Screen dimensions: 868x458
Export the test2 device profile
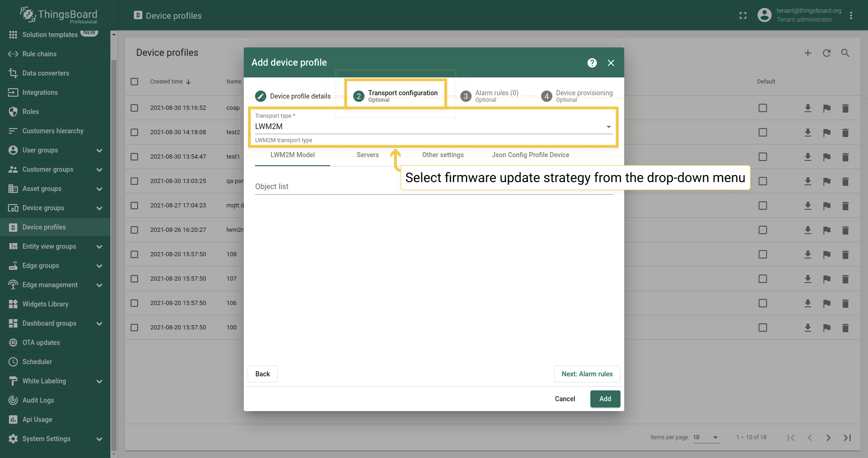tap(808, 133)
